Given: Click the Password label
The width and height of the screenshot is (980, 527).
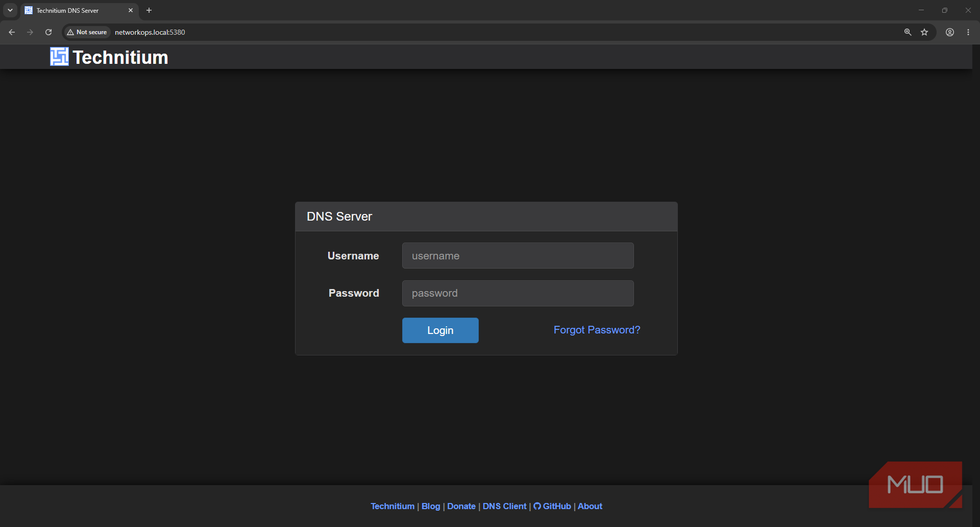Looking at the screenshot, I should coord(354,293).
